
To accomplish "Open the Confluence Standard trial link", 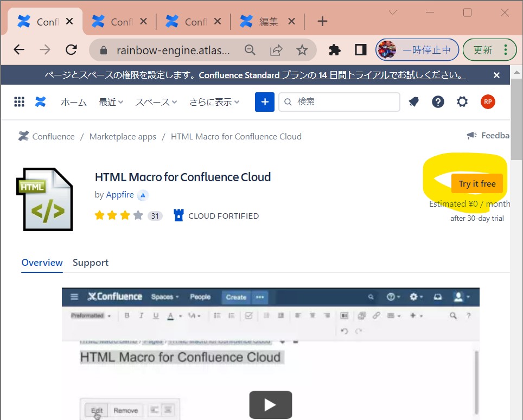I will [x=332, y=75].
